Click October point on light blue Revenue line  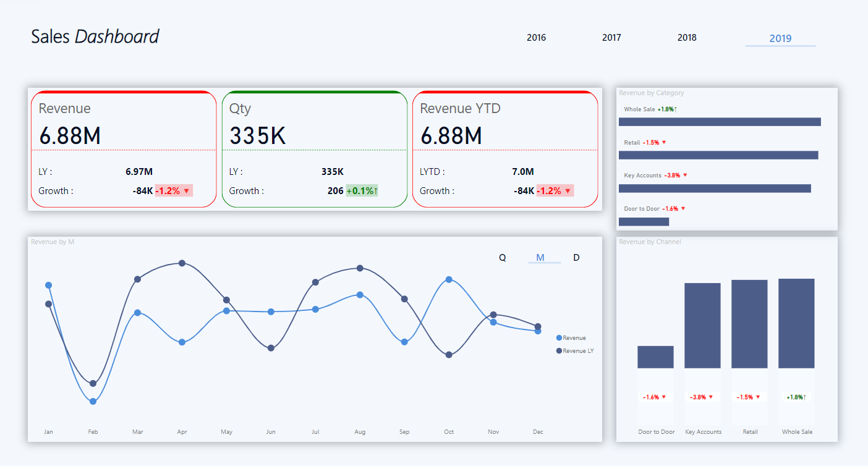449,279
